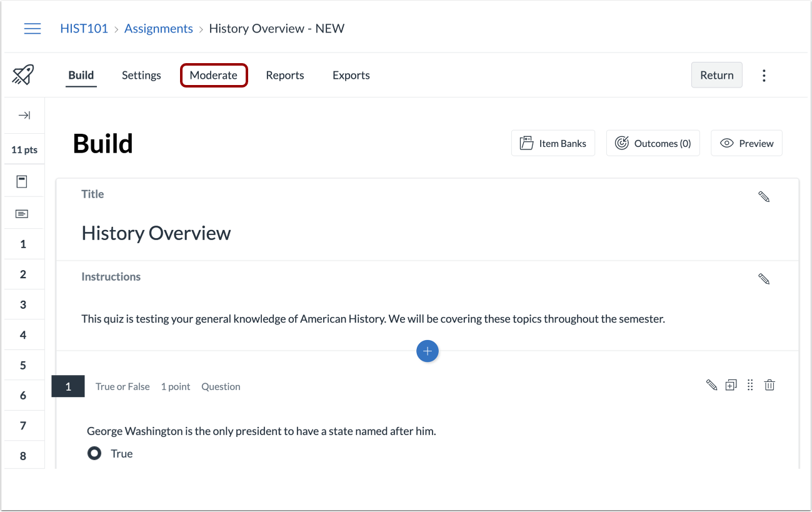This screenshot has height=512, width=812.
Task: Open the Outcomes (0) button
Action: pyautogui.click(x=653, y=143)
